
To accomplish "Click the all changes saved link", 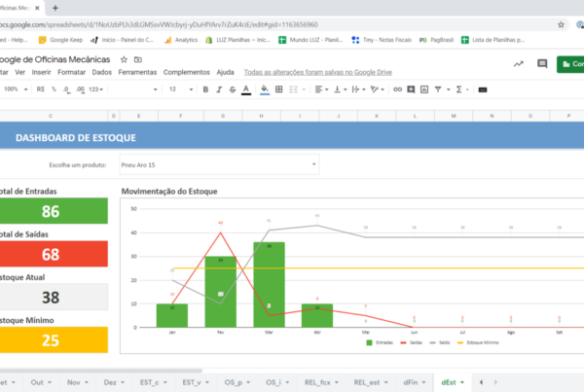I will point(318,72).
